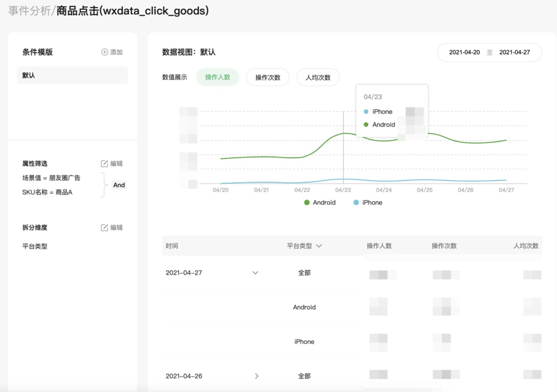Click the And logic operator button
The width and height of the screenshot is (557, 392).
click(x=119, y=185)
